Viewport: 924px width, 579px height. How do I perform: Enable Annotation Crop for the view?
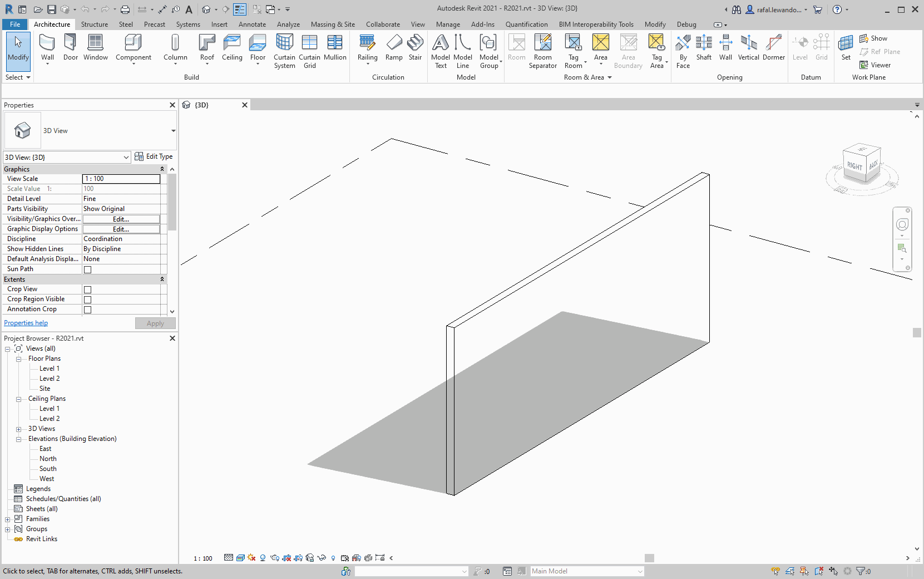point(87,309)
